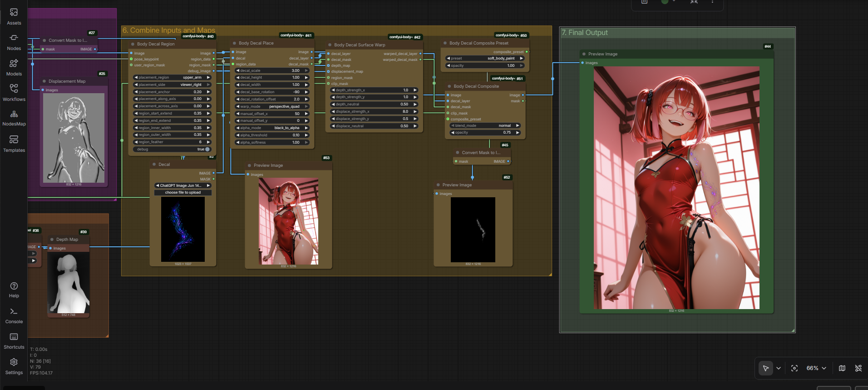Click the manual_offset_x 50 field

point(272,114)
